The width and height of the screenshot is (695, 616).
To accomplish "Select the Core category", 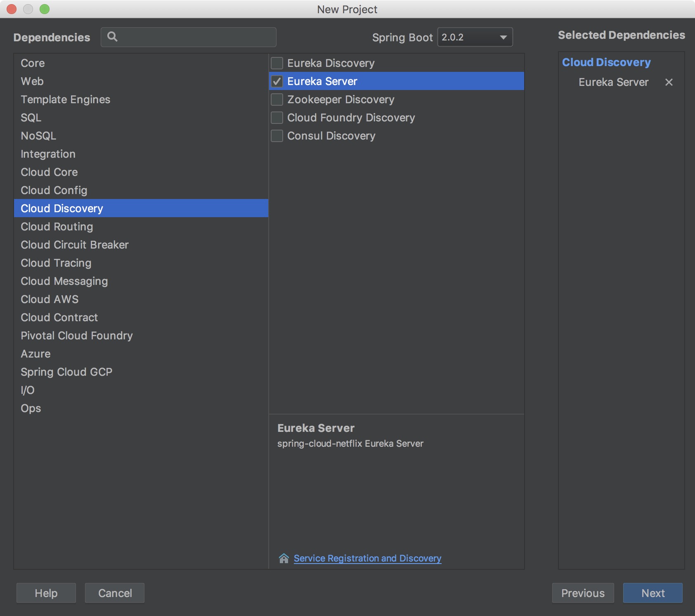I will click(141, 63).
